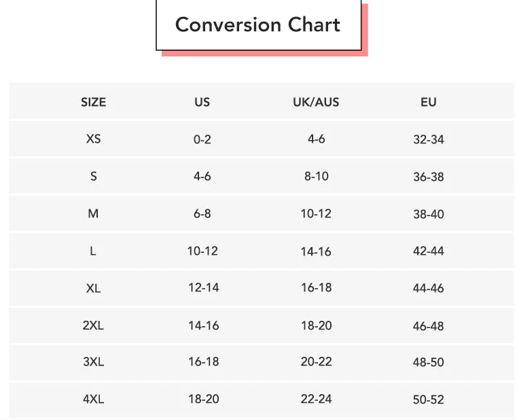This screenshot has width=517, height=420.
Task: Select US size 10-12 cell
Action: [x=202, y=251]
